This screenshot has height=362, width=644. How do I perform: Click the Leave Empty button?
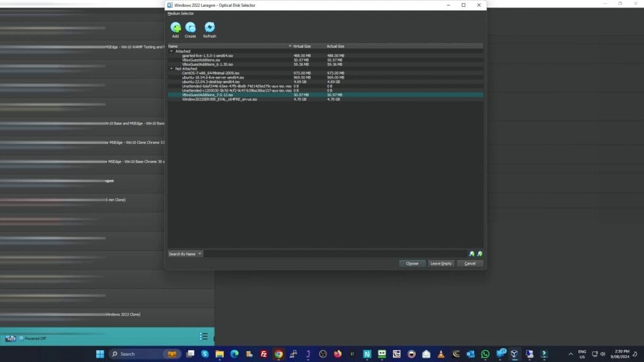coord(441,263)
